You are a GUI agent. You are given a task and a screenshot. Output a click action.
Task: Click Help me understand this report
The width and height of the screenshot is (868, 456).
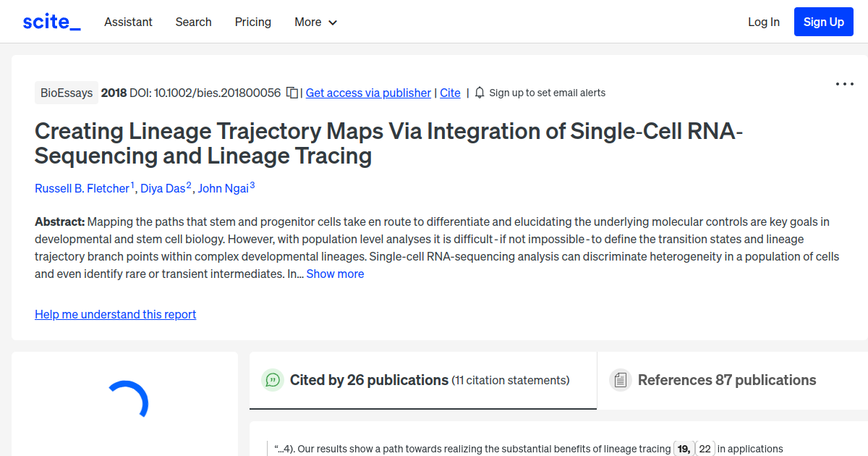click(115, 314)
